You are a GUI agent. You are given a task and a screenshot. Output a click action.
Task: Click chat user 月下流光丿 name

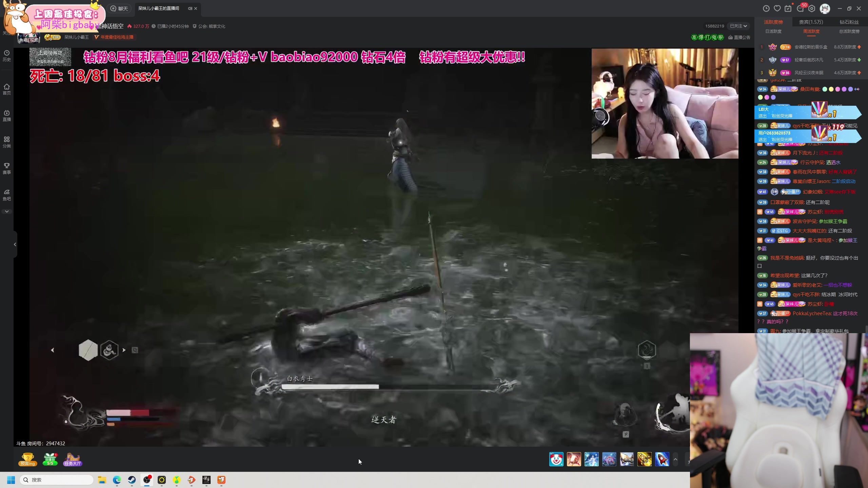(x=805, y=153)
